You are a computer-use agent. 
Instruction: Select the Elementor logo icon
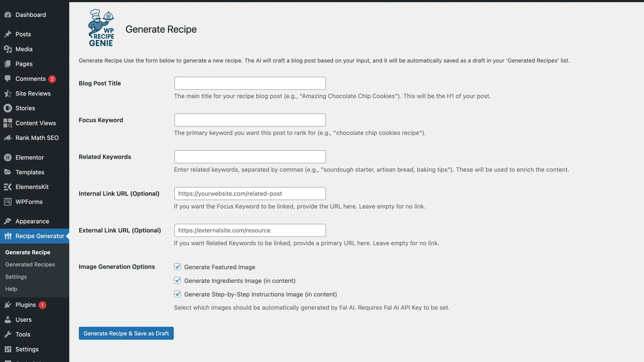click(x=8, y=157)
